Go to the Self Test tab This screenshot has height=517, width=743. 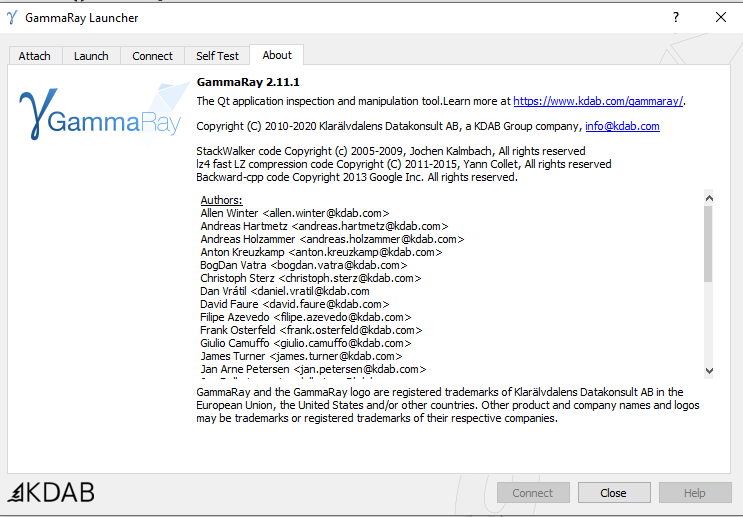point(217,56)
